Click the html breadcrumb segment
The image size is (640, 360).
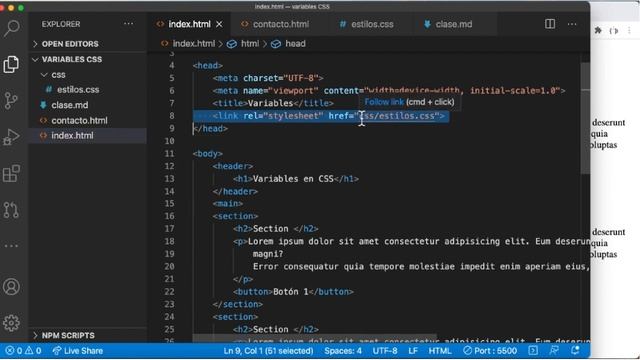[x=250, y=44]
